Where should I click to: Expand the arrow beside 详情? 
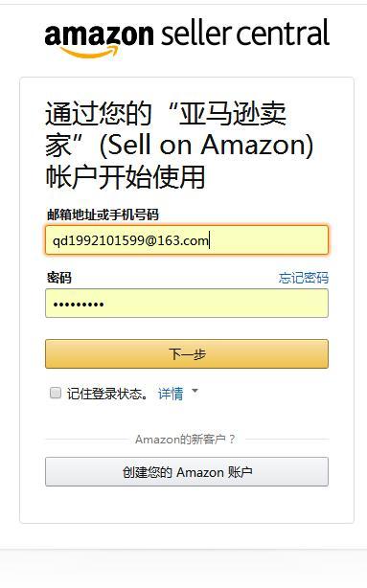195,391
